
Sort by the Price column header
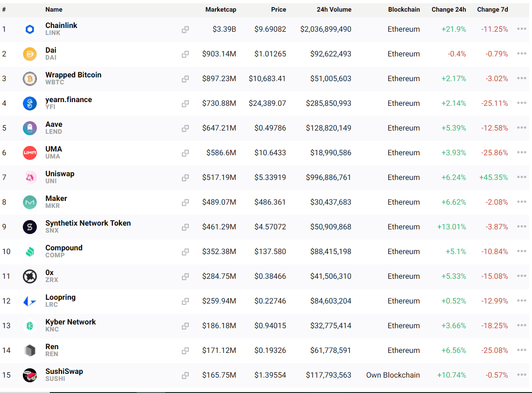tap(278, 9)
